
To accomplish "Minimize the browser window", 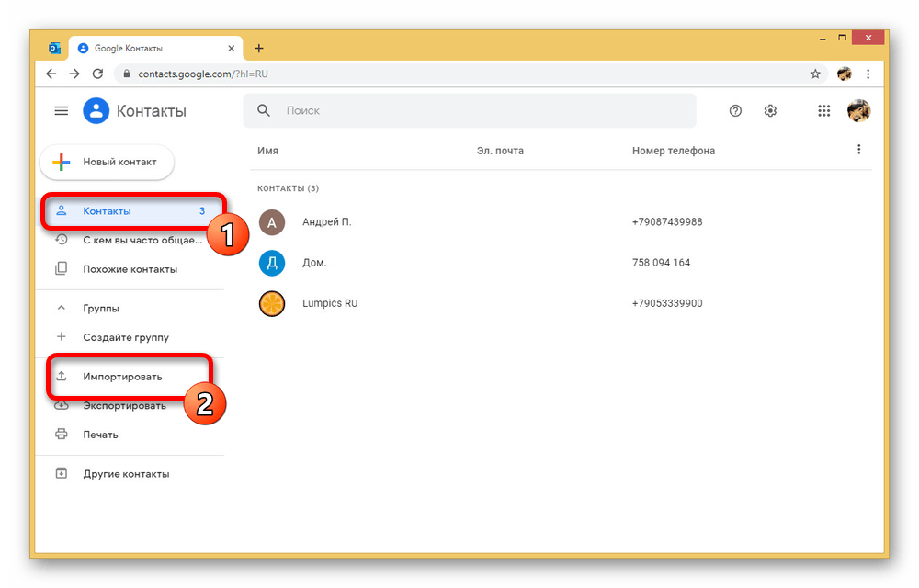I will [823, 38].
